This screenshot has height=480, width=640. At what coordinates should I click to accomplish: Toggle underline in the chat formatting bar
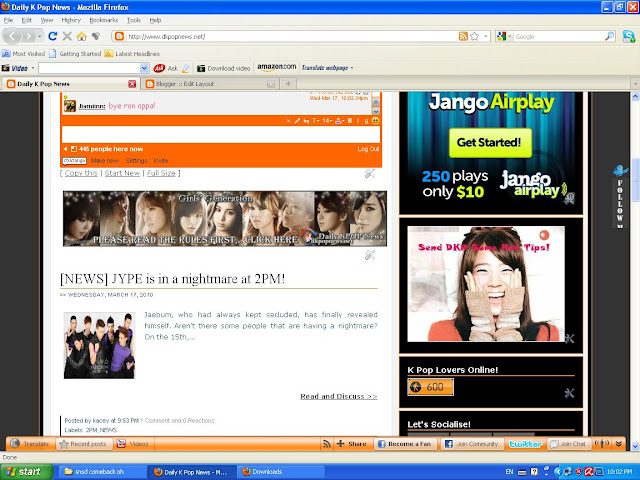pyautogui.click(x=366, y=121)
